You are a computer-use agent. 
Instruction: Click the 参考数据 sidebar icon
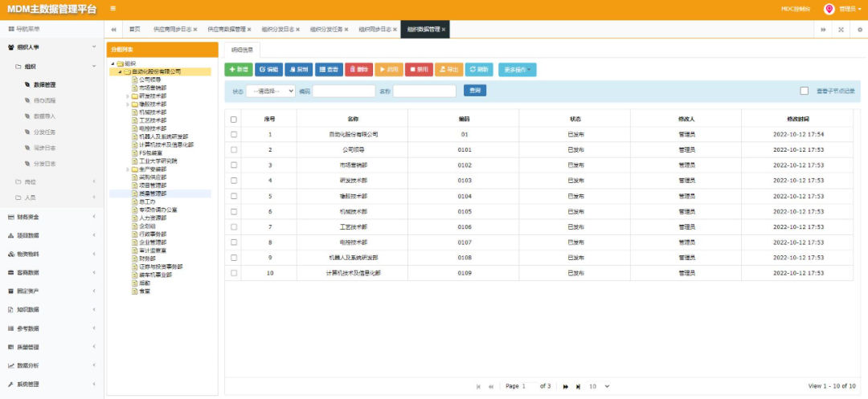[x=11, y=328]
